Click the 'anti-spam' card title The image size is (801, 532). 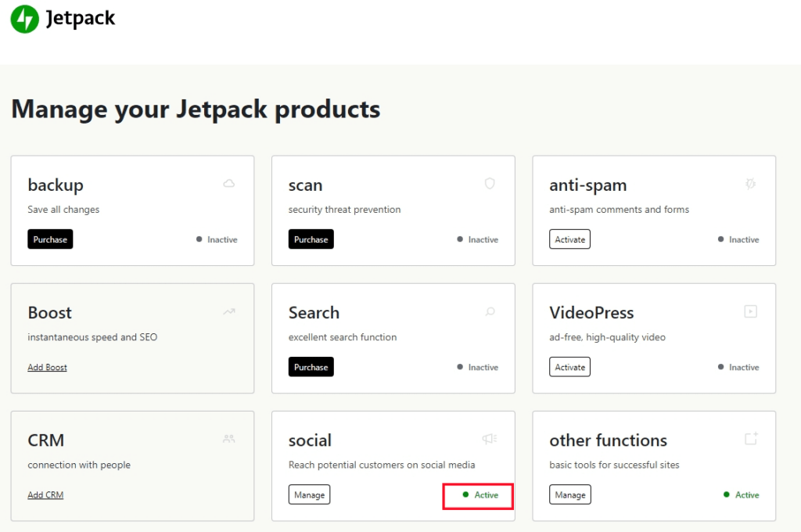(x=588, y=185)
